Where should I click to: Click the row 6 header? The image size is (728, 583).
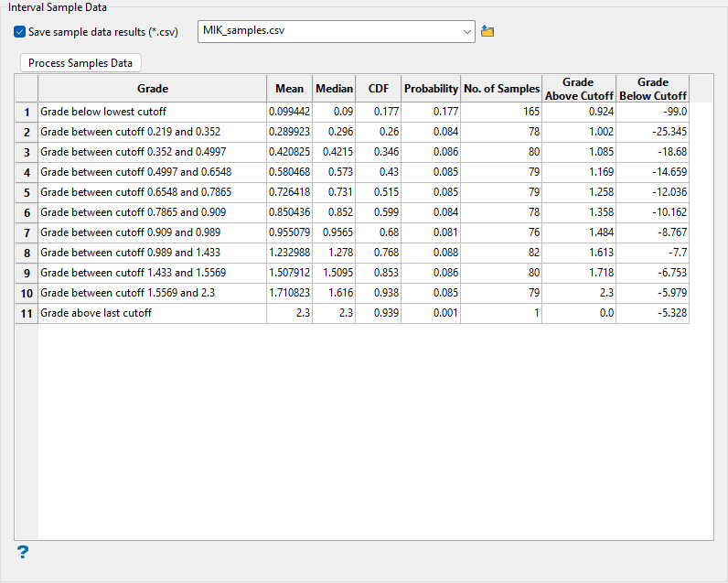(x=27, y=212)
